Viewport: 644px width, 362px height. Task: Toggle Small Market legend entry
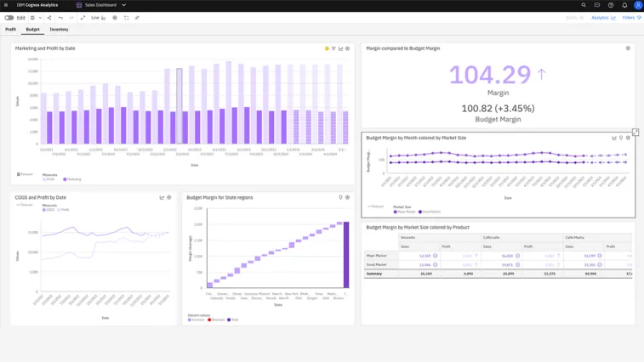coord(430,212)
